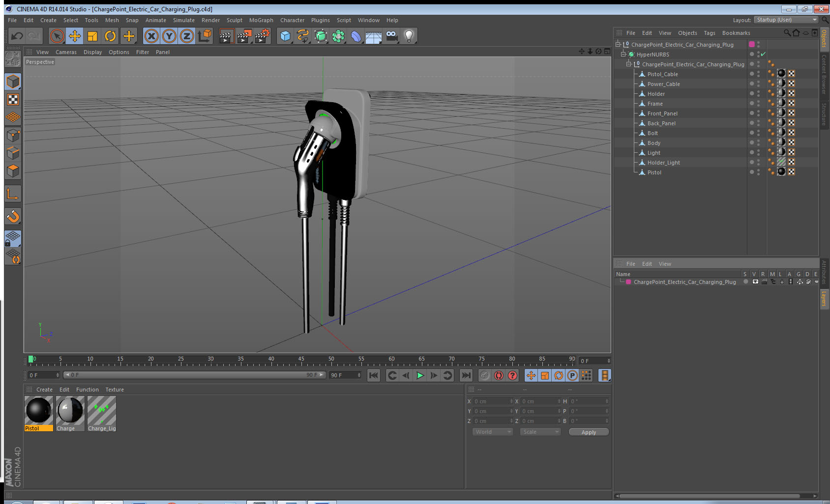Toggle Enable Snap magnet icon
The image size is (830, 504).
13,216
